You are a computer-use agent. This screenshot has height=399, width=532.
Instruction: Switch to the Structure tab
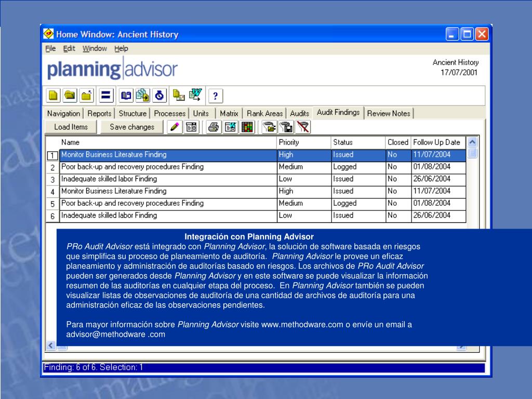[132, 113]
